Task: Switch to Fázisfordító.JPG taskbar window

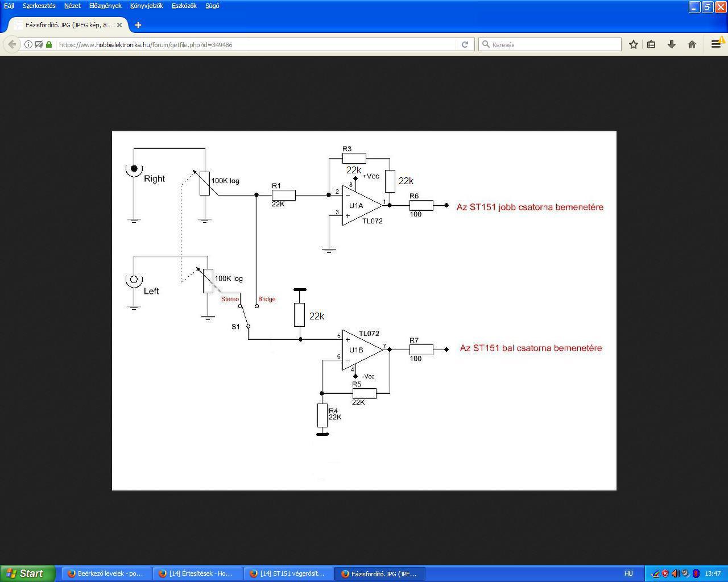Action: (379, 573)
